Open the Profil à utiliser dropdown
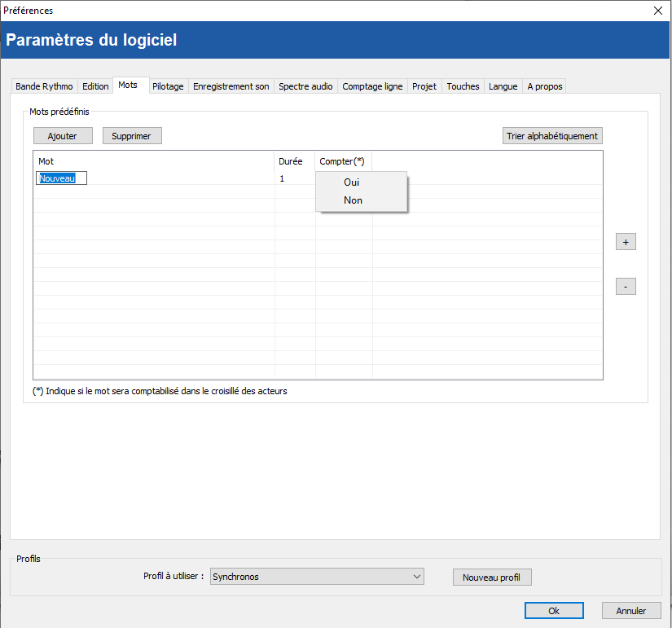Screen dimensions: 672x628 (x=317, y=577)
